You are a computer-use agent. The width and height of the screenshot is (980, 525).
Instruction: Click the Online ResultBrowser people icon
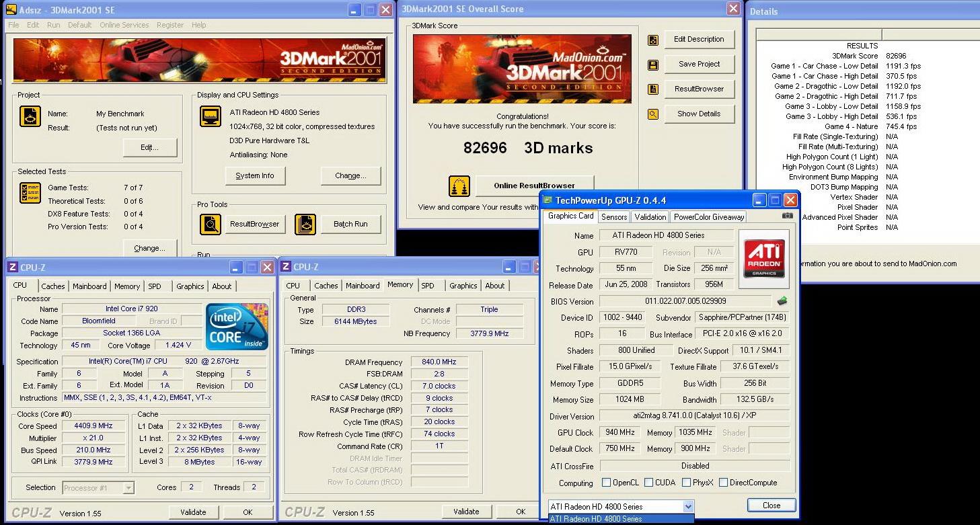coord(460,186)
